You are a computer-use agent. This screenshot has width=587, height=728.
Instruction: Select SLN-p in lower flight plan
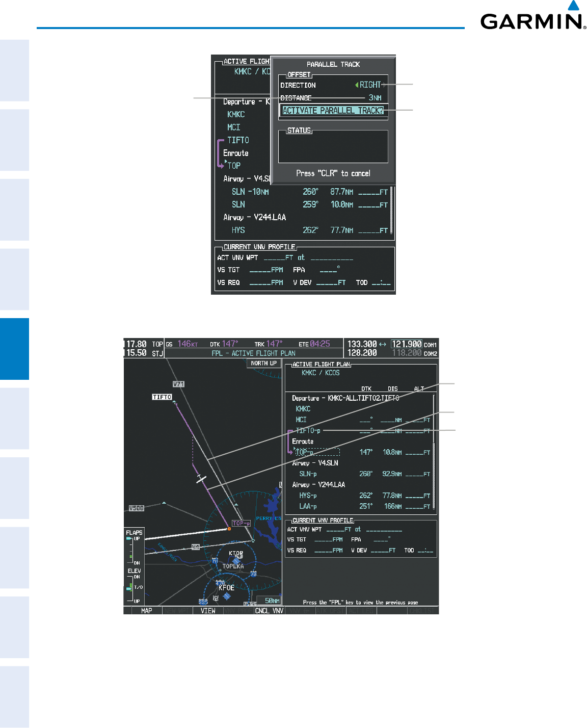pyautogui.click(x=308, y=474)
